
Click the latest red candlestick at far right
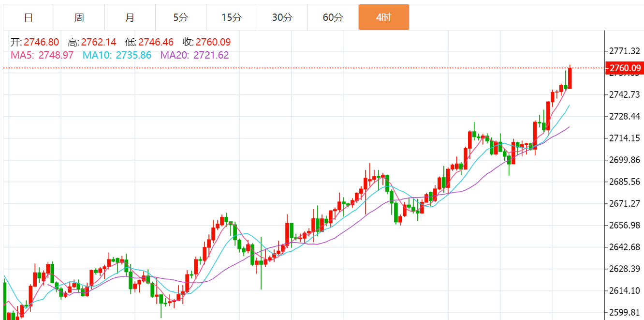click(570, 78)
